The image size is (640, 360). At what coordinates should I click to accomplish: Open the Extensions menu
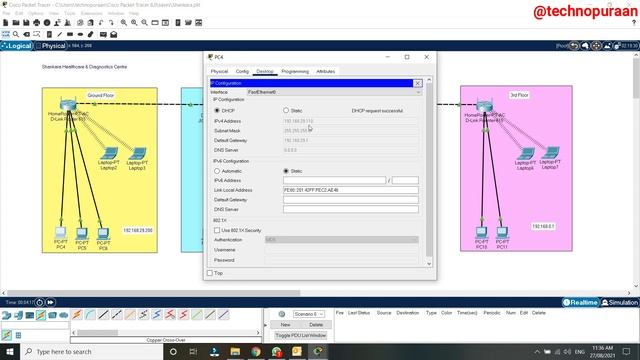point(91,13)
